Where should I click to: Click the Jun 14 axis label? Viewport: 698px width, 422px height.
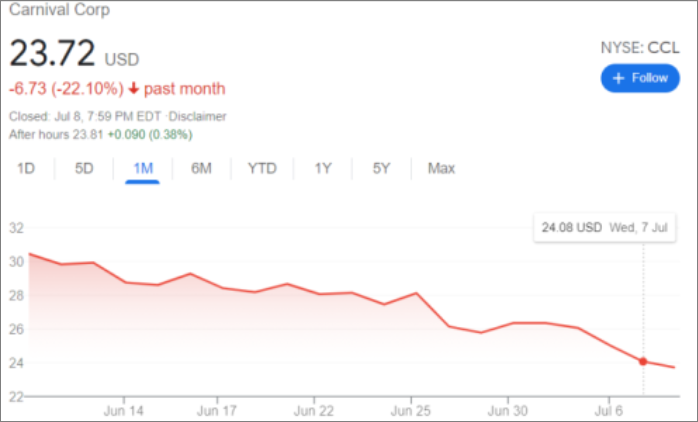pyautogui.click(x=123, y=410)
